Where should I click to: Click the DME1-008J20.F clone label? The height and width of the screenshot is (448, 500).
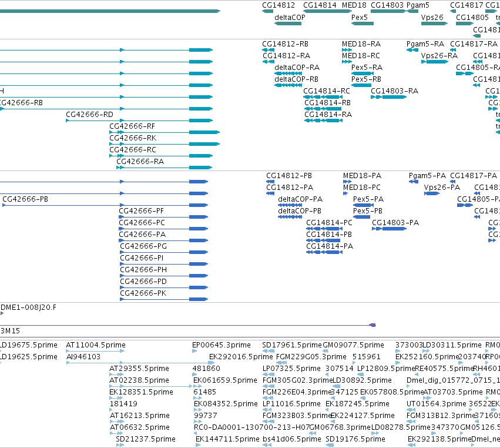pos(28,307)
